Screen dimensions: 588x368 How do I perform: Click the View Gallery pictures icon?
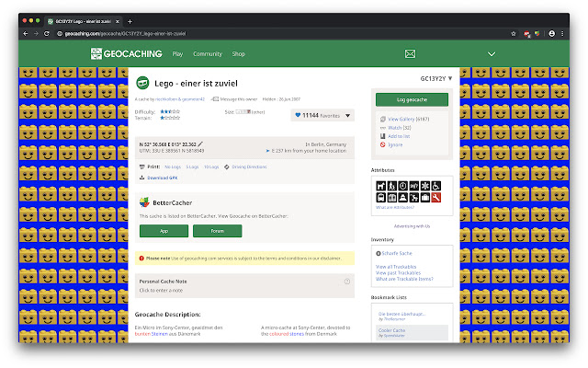382,119
